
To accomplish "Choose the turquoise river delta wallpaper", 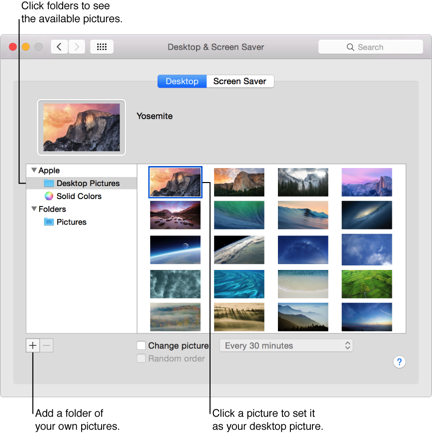I will pyautogui.click(x=239, y=284).
